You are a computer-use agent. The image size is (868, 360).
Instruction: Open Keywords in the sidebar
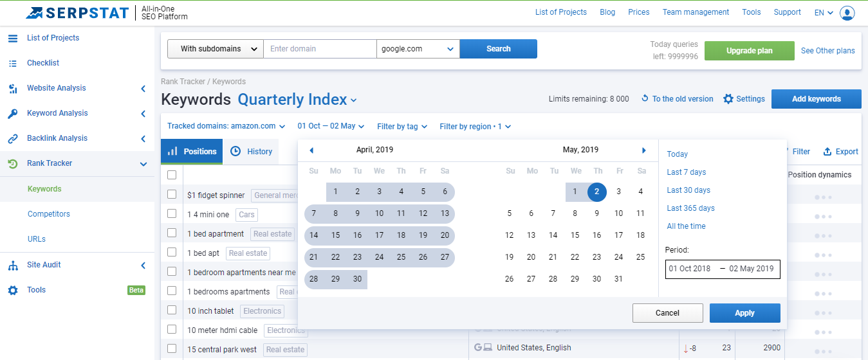(44, 189)
